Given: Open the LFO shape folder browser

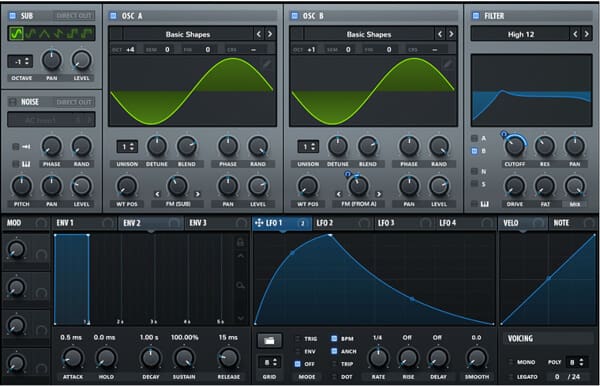Looking at the screenshot, I should (x=269, y=340).
